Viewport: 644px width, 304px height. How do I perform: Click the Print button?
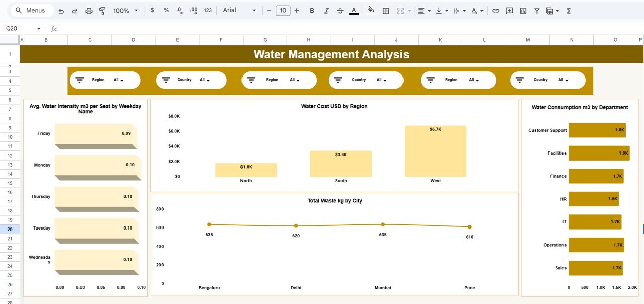pos(89,10)
